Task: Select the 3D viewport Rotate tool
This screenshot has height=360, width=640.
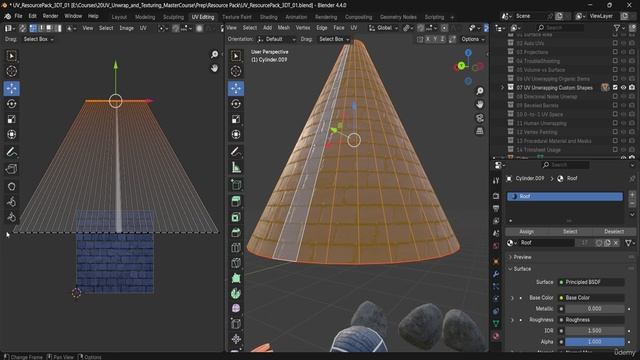Action: (236, 104)
